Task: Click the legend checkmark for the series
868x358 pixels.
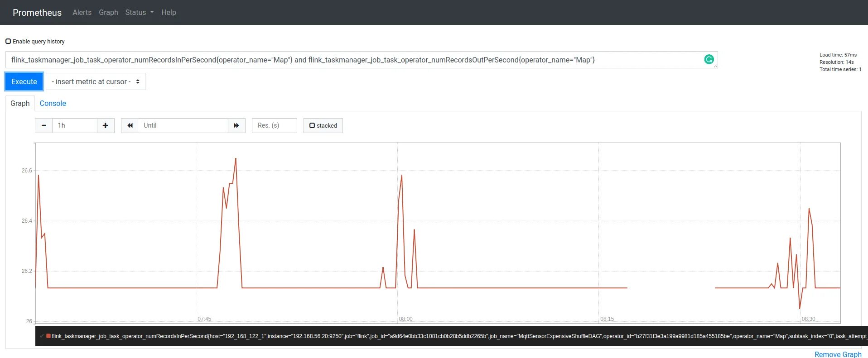Action: [42, 336]
